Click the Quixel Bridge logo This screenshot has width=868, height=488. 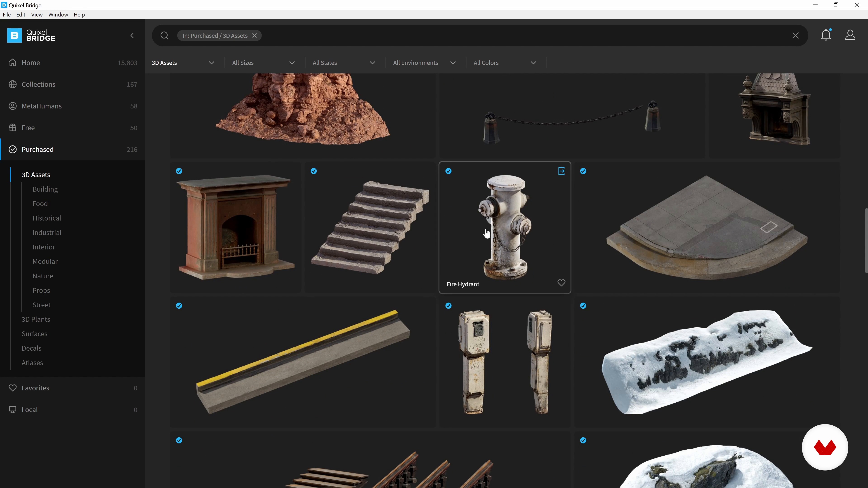coord(31,35)
